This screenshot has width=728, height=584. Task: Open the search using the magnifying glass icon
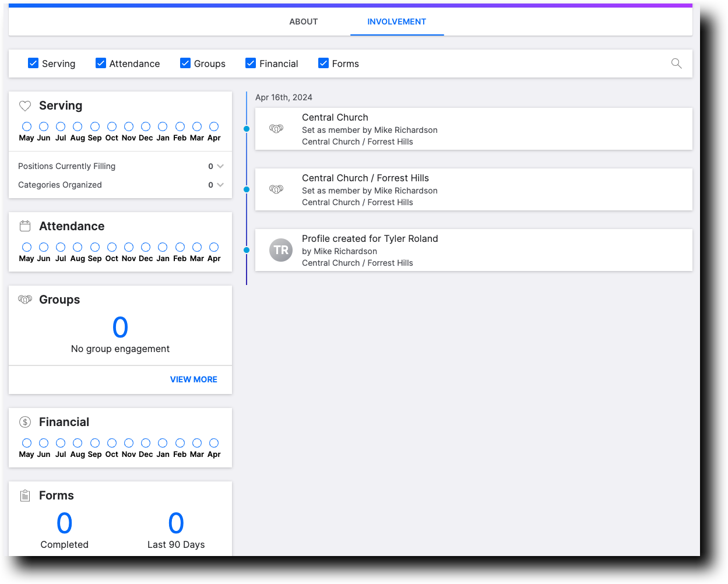point(676,63)
